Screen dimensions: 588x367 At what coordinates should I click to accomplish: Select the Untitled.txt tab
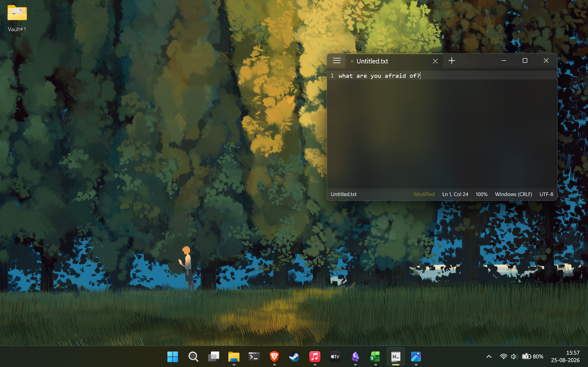pyautogui.click(x=394, y=61)
